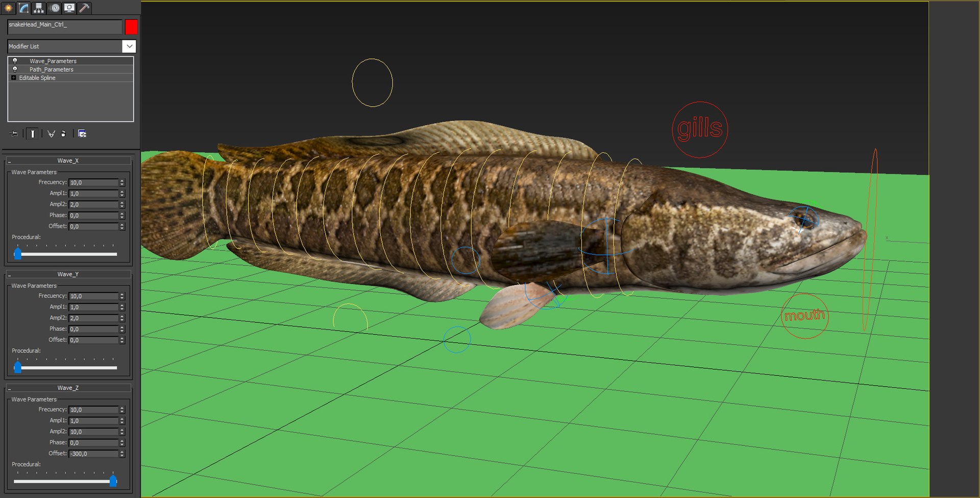The height and width of the screenshot is (498, 980).
Task: Collapse the Wave_Y rollout
Action: click(68, 274)
